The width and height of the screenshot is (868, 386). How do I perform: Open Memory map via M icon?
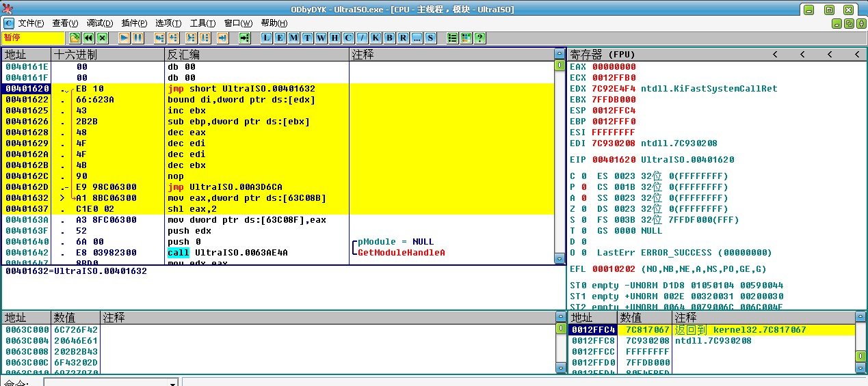[293, 38]
